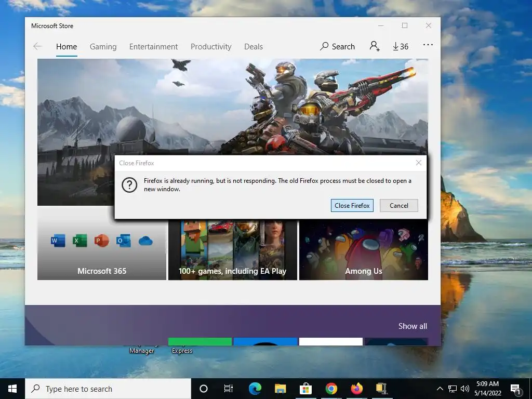This screenshot has height=399, width=532.
Task: Maximize the Microsoft Store window
Action: [404, 26]
